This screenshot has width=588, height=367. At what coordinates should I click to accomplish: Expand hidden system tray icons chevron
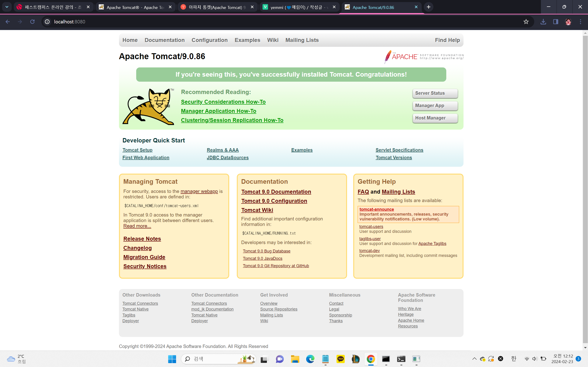tap(474, 359)
